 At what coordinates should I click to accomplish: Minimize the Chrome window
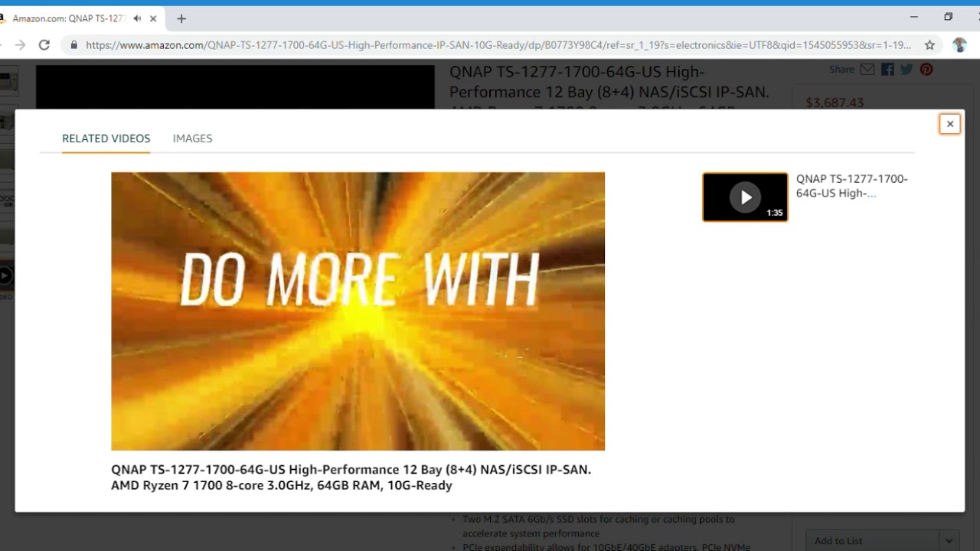point(913,17)
